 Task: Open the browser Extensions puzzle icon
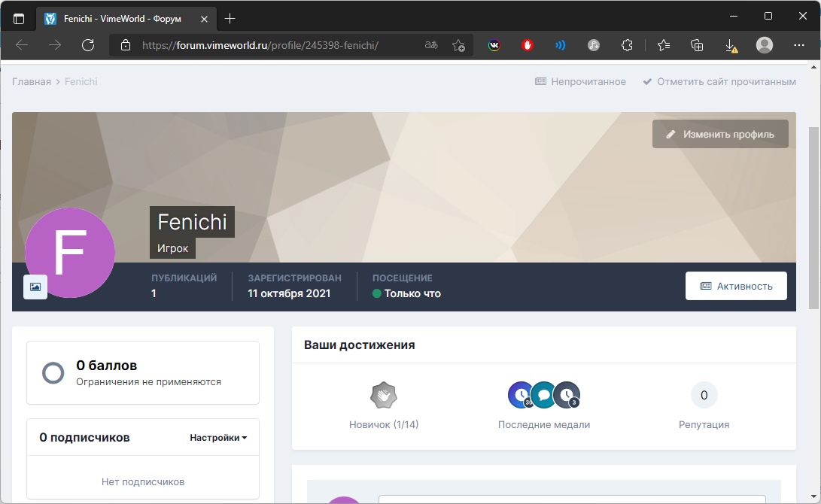(x=627, y=45)
